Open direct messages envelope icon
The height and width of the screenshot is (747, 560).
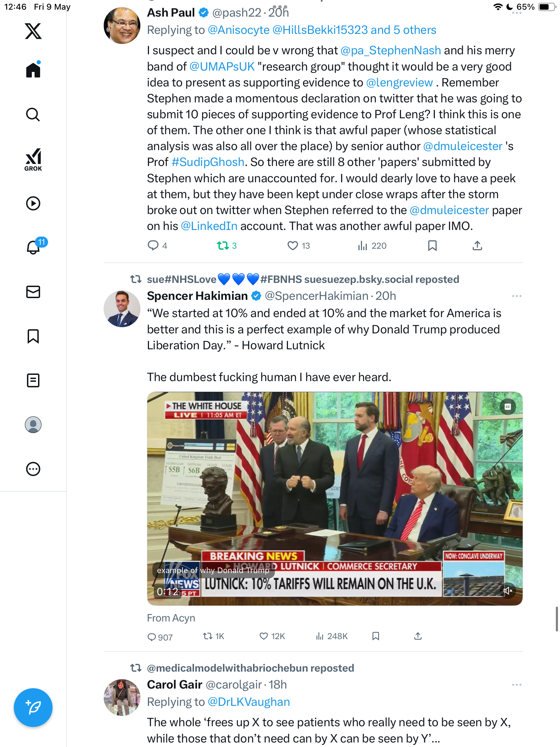point(33,292)
